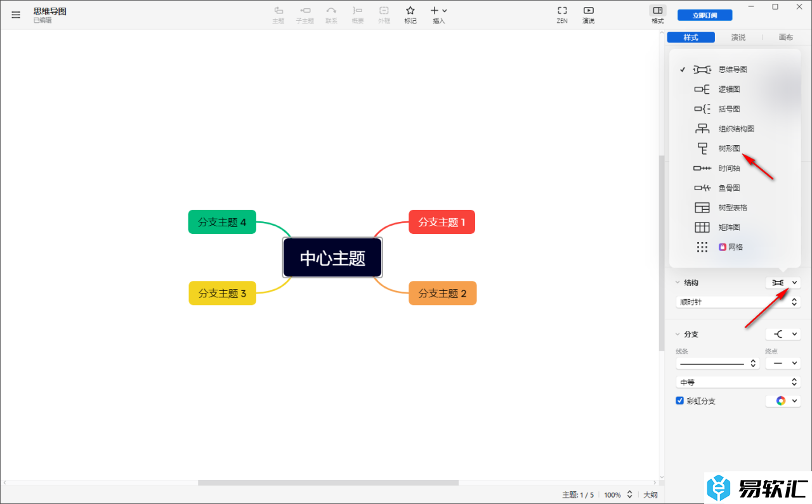Select the 中心主题 central topic node
The image size is (812, 504).
point(332,258)
